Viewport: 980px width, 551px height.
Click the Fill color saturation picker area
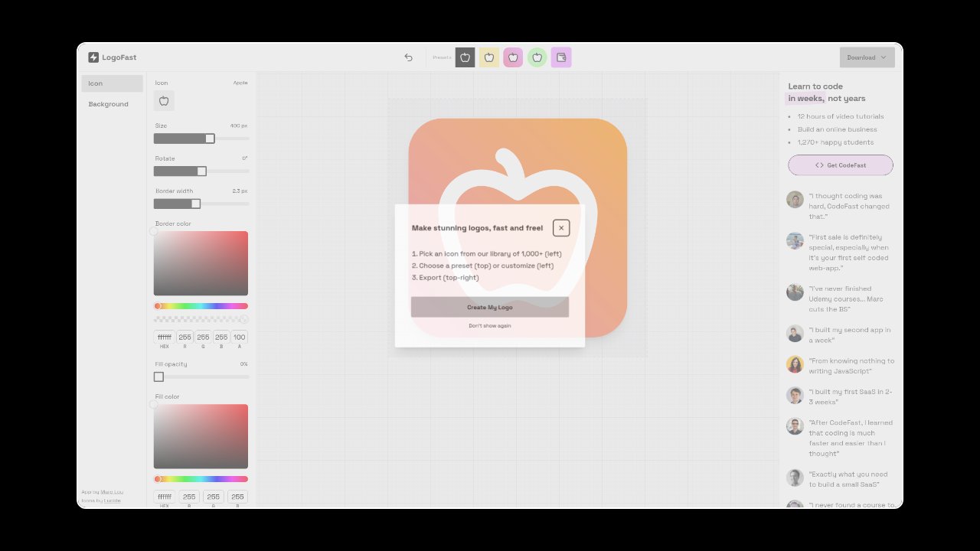click(x=201, y=436)
